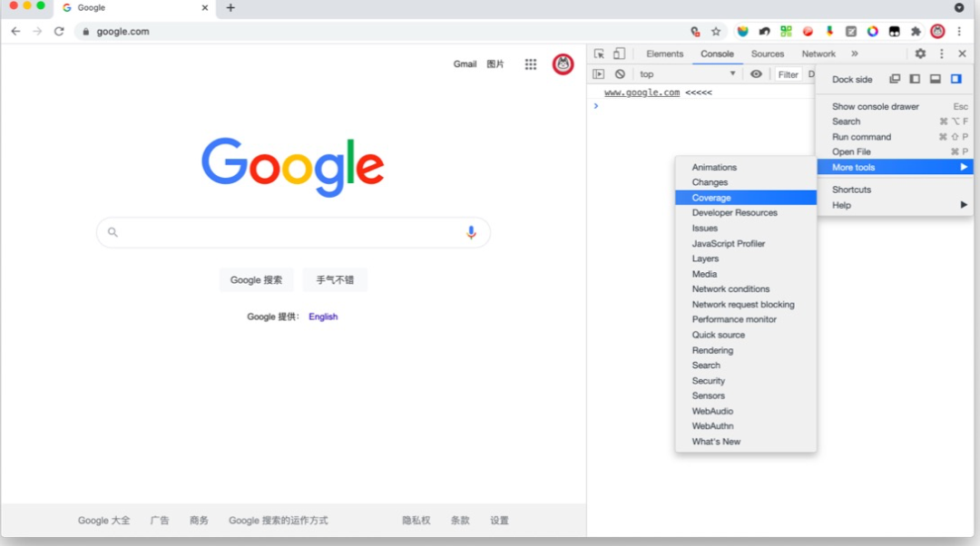The width and height of the screenshot is (980, 546).
Task: Bookmark this page with the star
Action: click(716, 31)
